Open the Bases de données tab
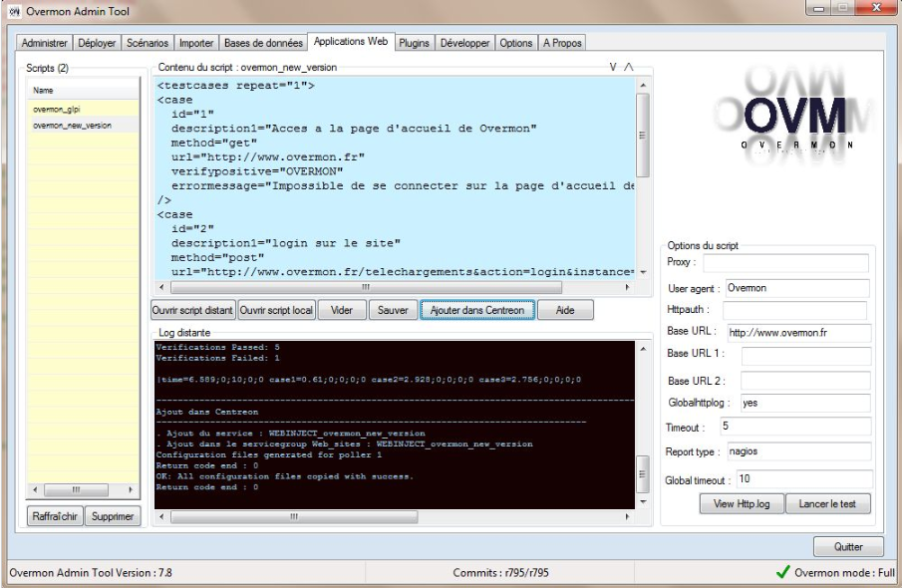The width and height of the screenshot is (902, 588). pos(264,43)
